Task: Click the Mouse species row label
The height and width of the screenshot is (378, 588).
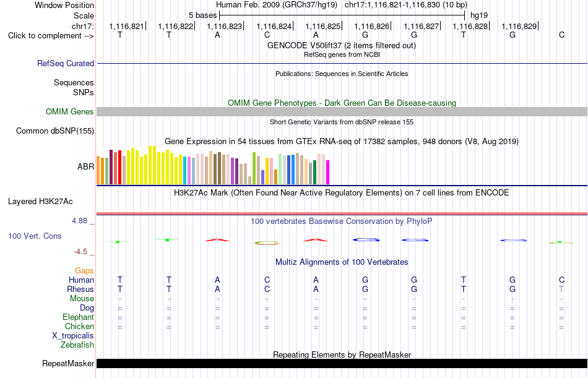Action: coord(82,298)
